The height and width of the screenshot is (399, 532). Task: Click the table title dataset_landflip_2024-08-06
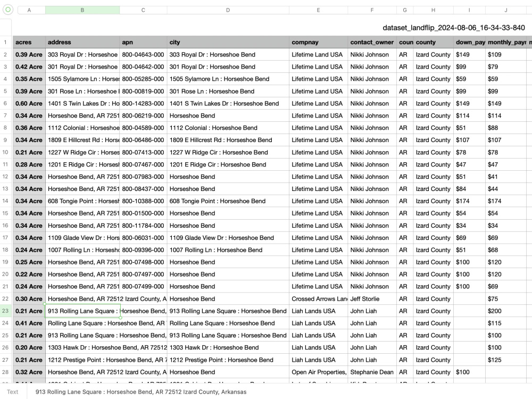pos(454,28)
